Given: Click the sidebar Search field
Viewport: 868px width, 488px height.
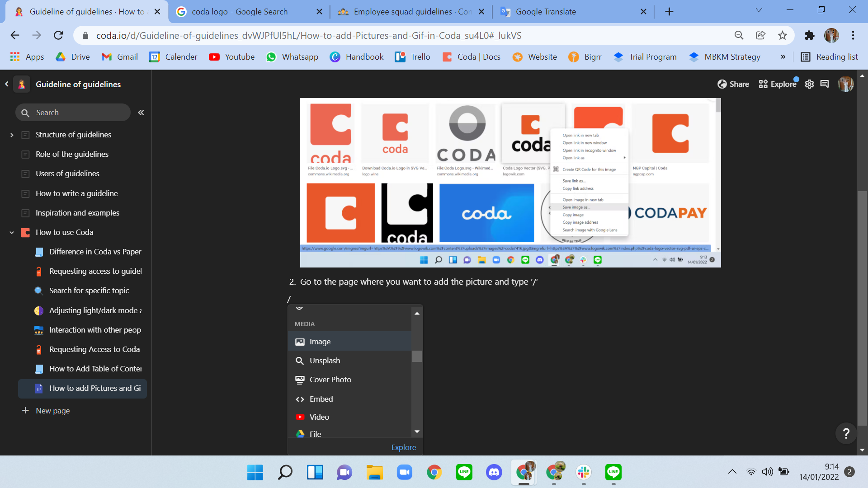Looking at the screenshot, I should point(73,113).
